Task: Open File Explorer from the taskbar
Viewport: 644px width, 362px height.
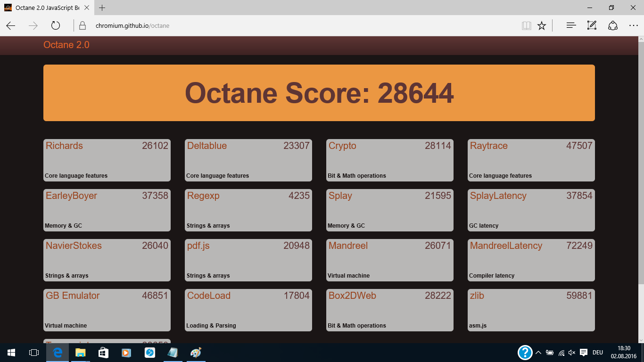Action: tap(81, 353)
